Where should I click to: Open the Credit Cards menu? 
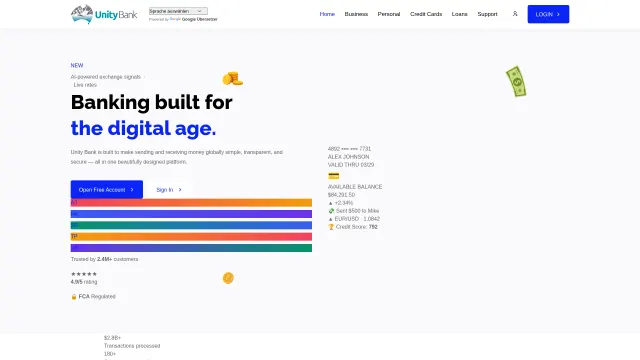tap(426, 14)
